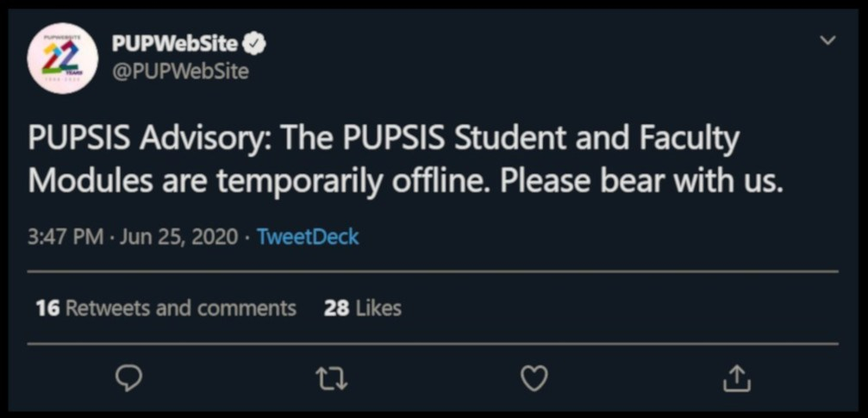Like the tweet with the heart icon
This screenshot has width=868, height=418.
point(534,378)
